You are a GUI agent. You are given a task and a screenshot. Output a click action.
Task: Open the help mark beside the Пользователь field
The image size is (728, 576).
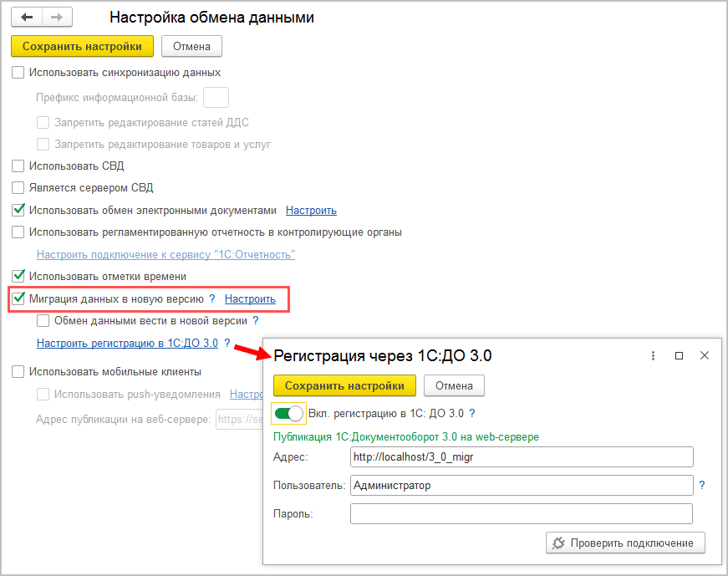pyautogui.click(x=702, y=486)
